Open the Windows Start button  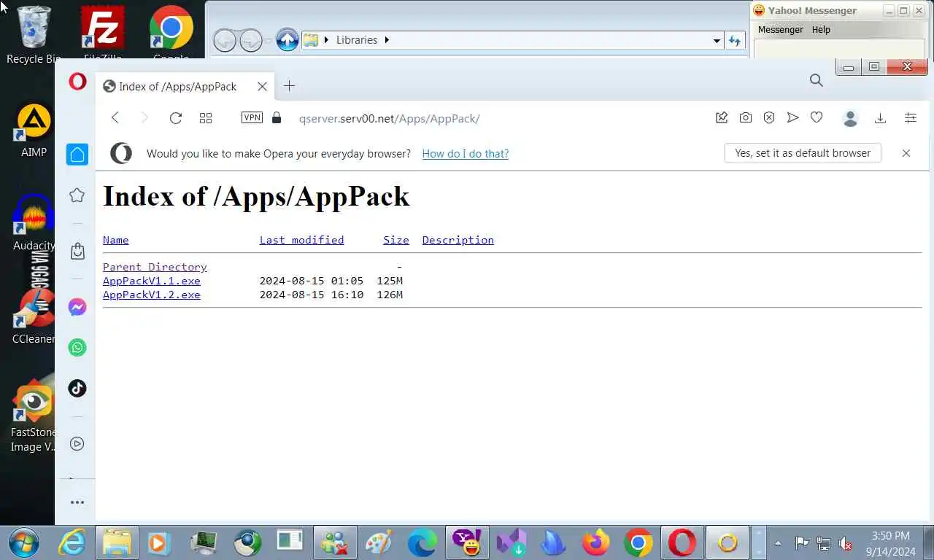click(x=23, y=542)
